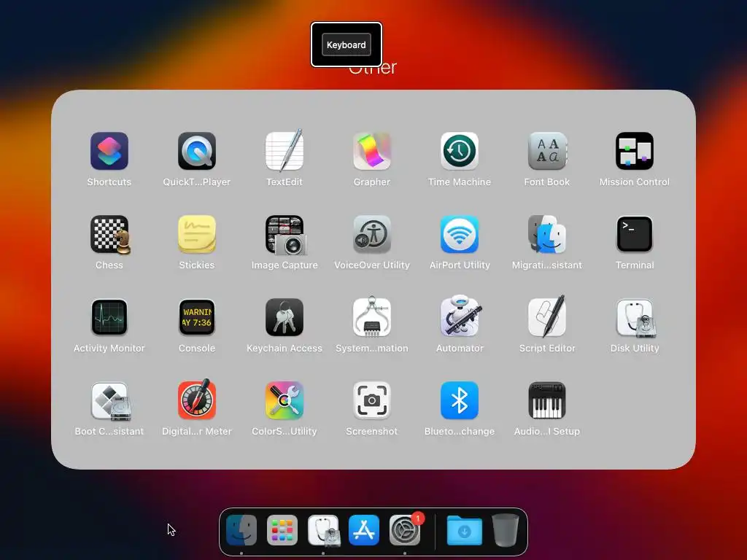
Task: Launch QuickTime Player
Action: [x=197, y=151]
